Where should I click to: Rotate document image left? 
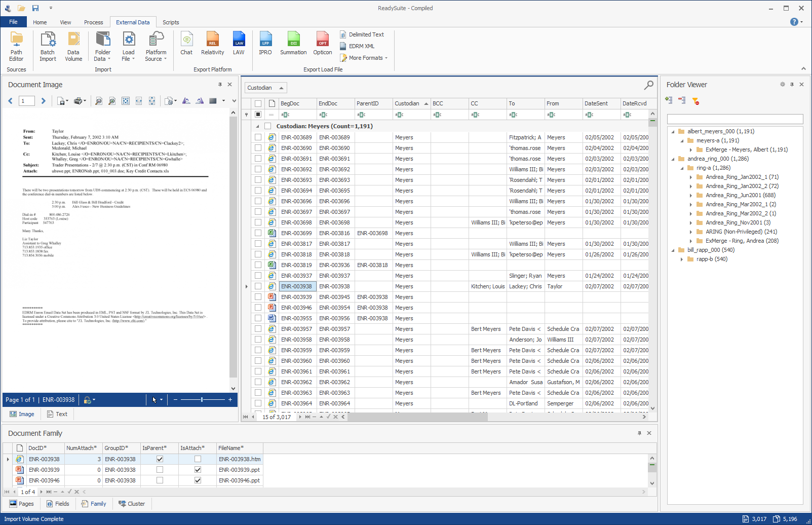tap(186, 101)
